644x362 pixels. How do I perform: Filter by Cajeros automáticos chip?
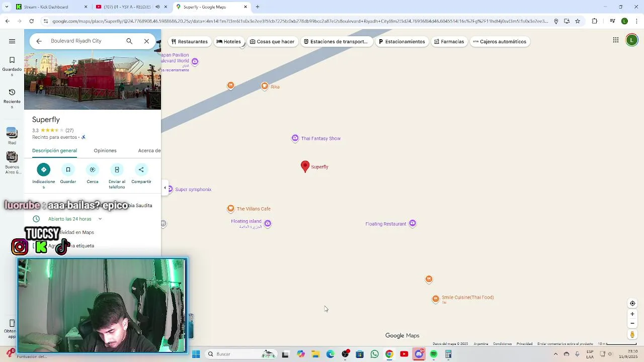[500, 42]
